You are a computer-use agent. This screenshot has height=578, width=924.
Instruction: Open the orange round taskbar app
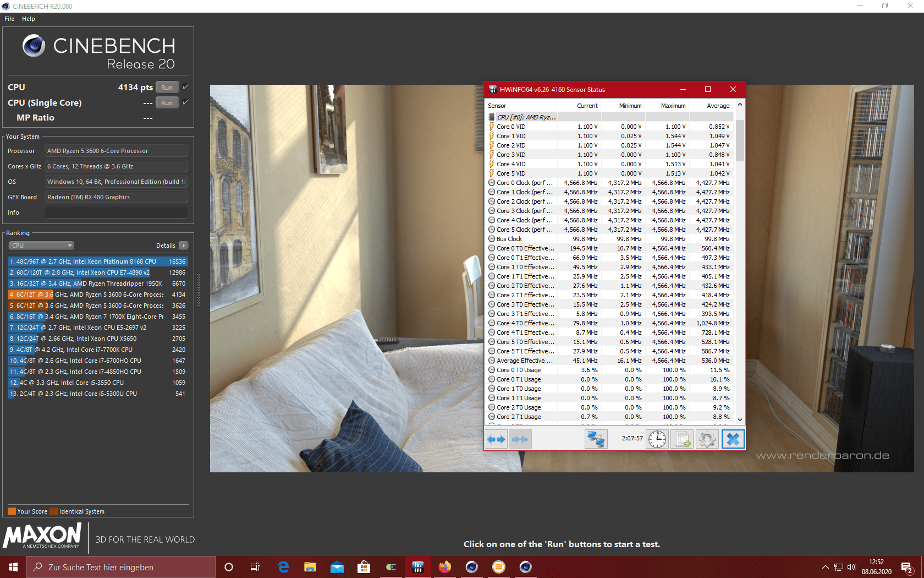pos(498,567)
